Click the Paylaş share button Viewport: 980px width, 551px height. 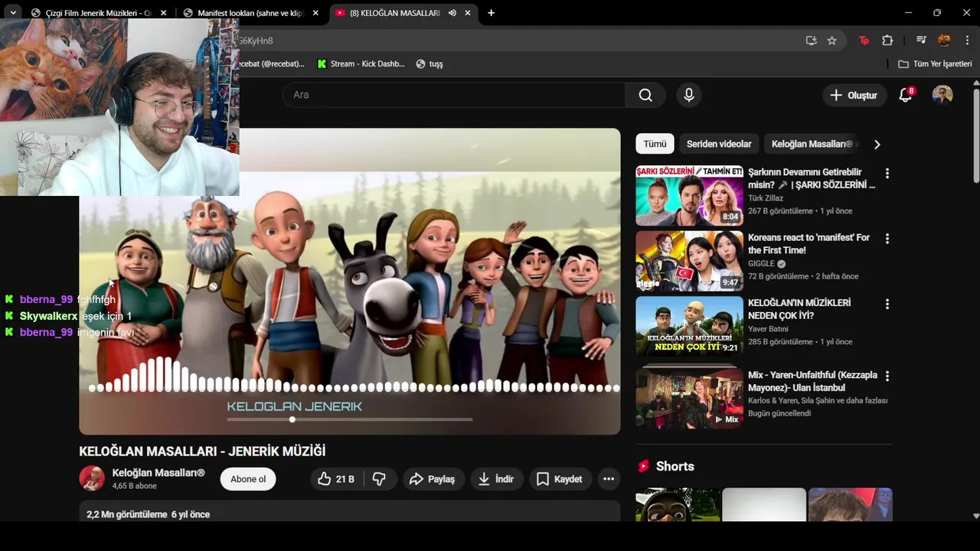(x=433, y=479)
